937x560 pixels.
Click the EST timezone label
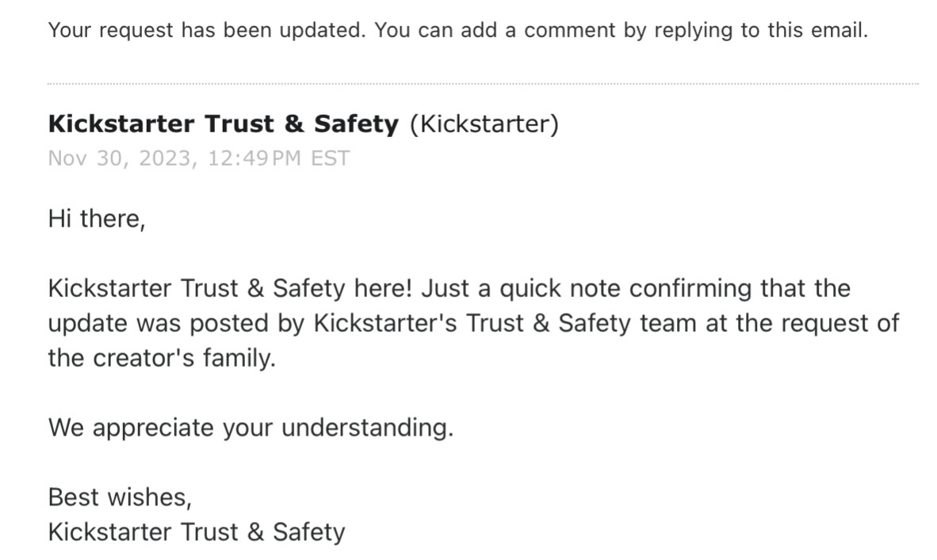330,158
